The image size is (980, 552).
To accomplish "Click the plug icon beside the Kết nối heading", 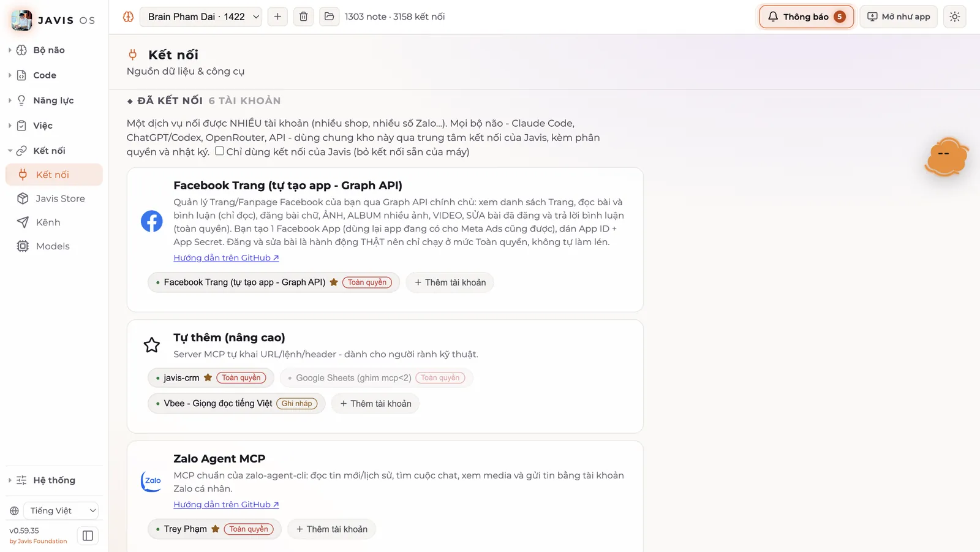I will (x=133, y=55).
